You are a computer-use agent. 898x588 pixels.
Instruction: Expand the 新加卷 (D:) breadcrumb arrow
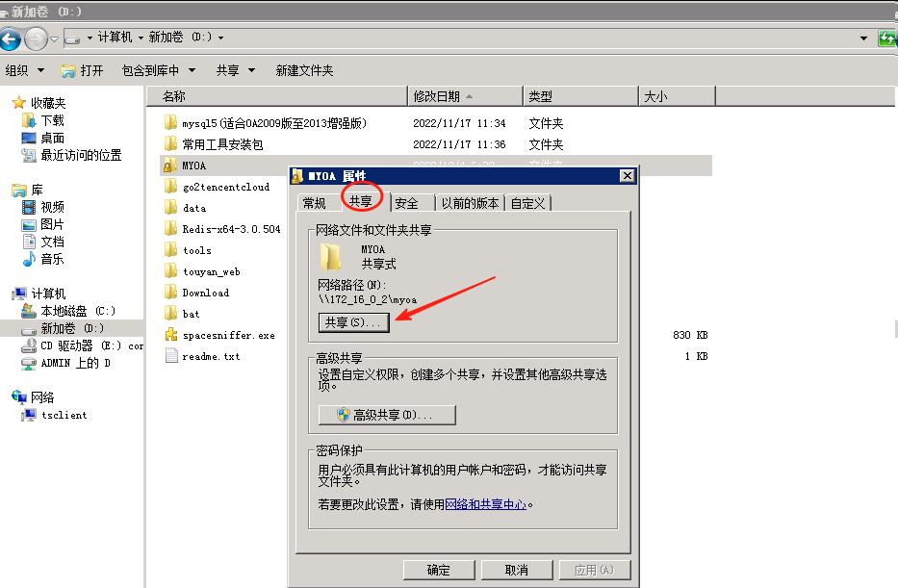pyautogui.click(x=220, y=38)
